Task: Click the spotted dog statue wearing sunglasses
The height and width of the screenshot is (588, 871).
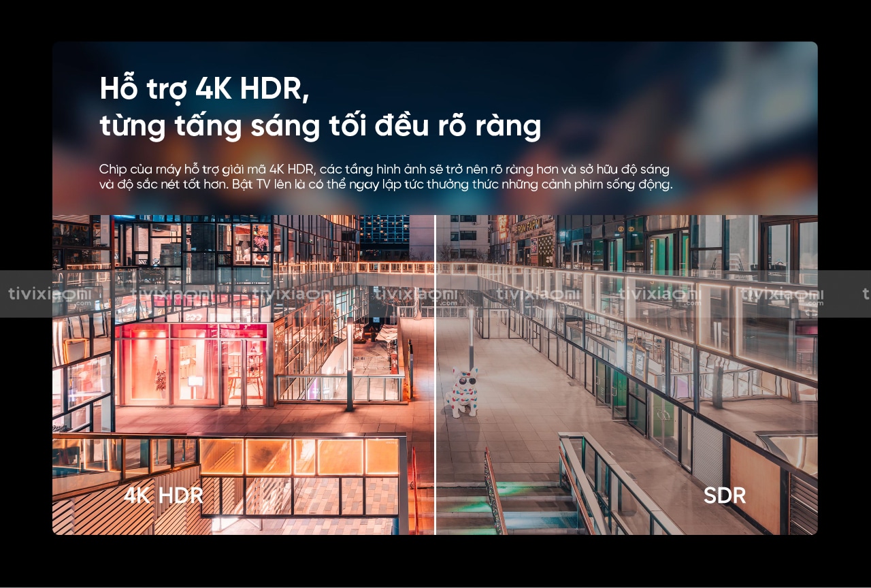Action: click(x=462, y=393)
